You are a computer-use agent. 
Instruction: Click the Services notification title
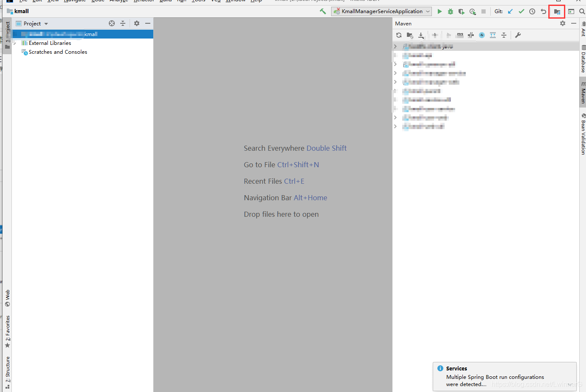pos(456,369)
